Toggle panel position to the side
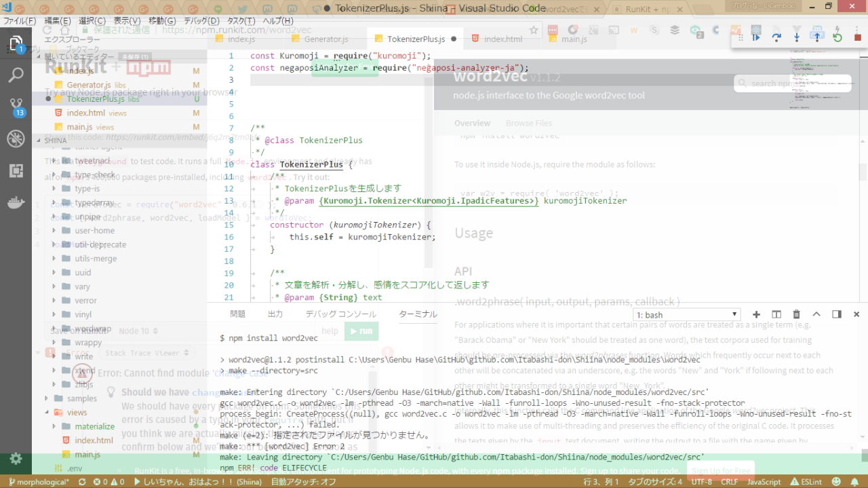Screen dimensions: 868x488 [x=837, y=314]
